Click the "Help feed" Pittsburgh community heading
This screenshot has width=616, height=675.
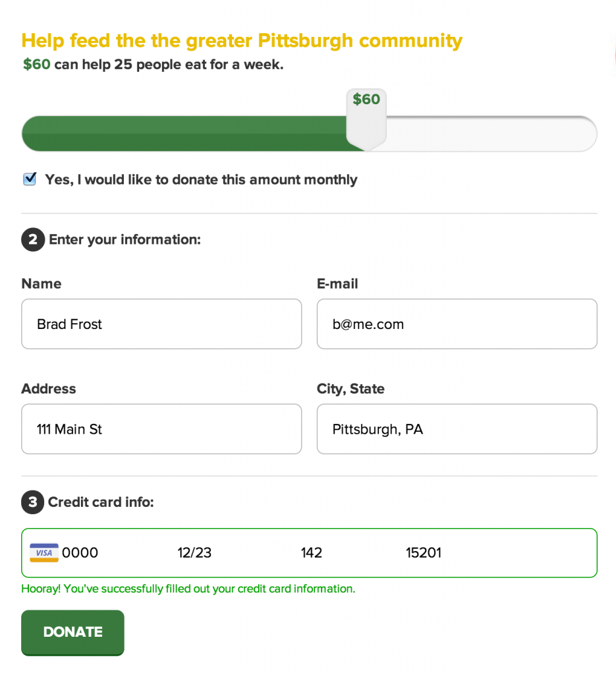pyautogui.click(x=242, y=41)
